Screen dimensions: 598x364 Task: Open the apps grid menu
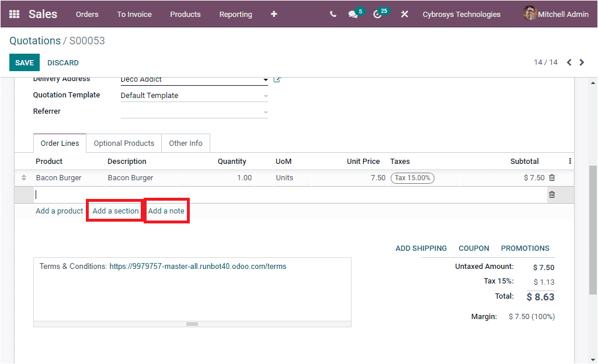click(x=14, y=14)
